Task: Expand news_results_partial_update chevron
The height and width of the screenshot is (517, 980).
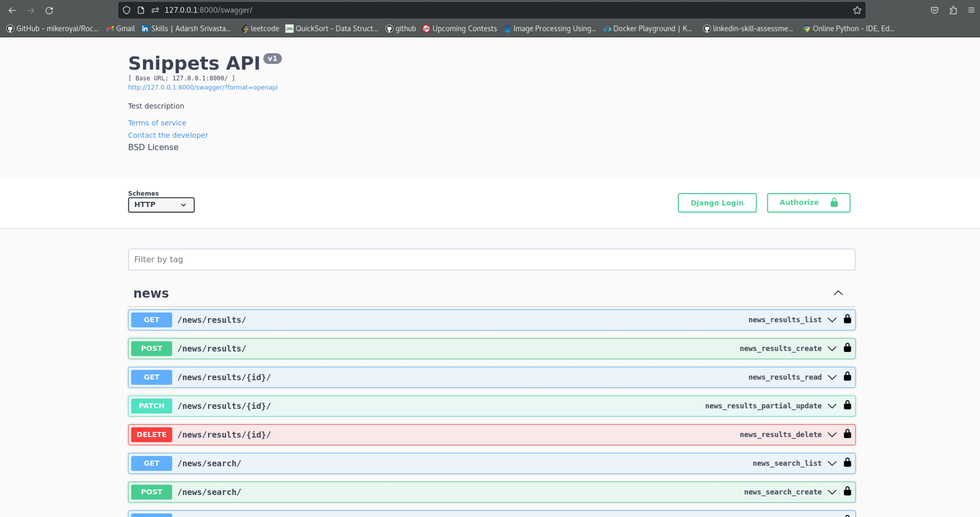Action: [x=832, y=406]
